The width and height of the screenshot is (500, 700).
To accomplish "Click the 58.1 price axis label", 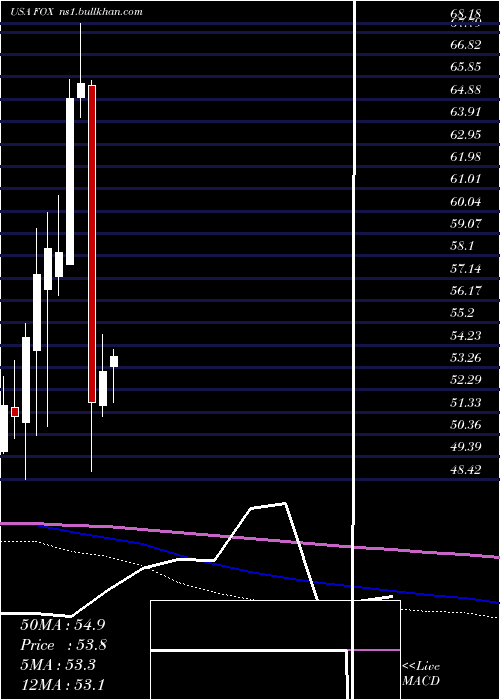I will 462,246.
